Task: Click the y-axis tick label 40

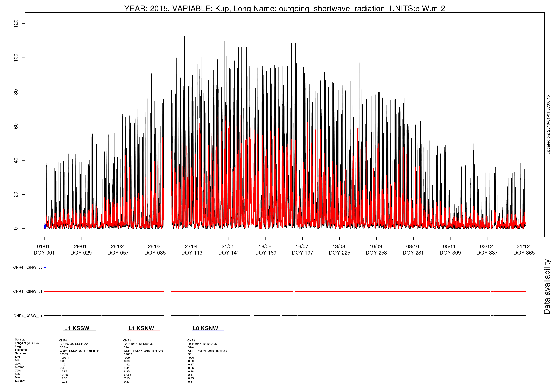Action: (16, 160)
